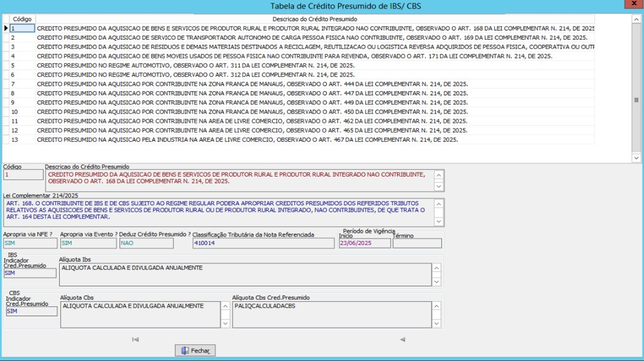Click the Deduz Crédito Presumido field

pyautogui.click(x=146, y=243)
